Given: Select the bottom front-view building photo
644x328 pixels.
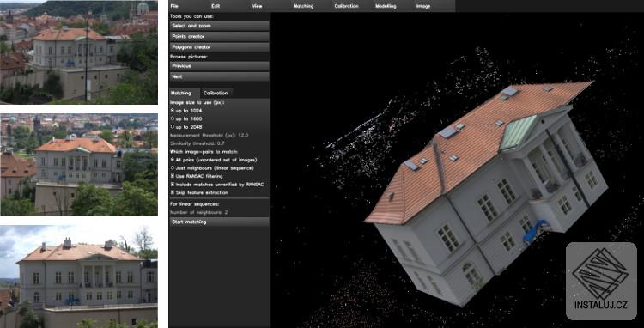Looking at the screenshot, I should pyautogui.click(x=79, y=276).
